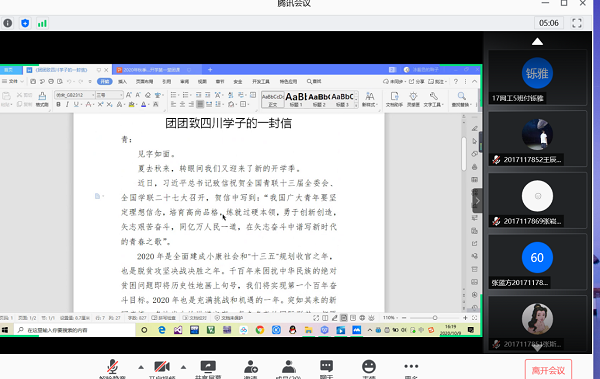The height and width of the screenshot is (379, 600).
Task: Open the 110% zoom level dropdown
Action: pos(391,318)
